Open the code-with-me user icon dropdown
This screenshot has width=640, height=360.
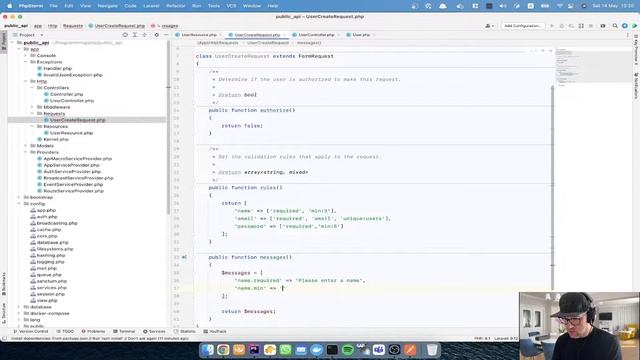point(489,26)
